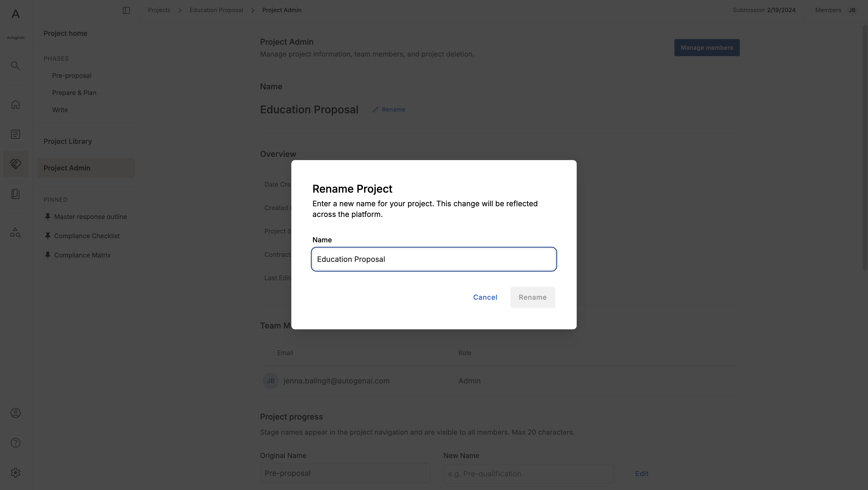This screenshot has width=868, height=490.
Task: Select the Prepare & Plan phase
Action: [x=74, y=93]
